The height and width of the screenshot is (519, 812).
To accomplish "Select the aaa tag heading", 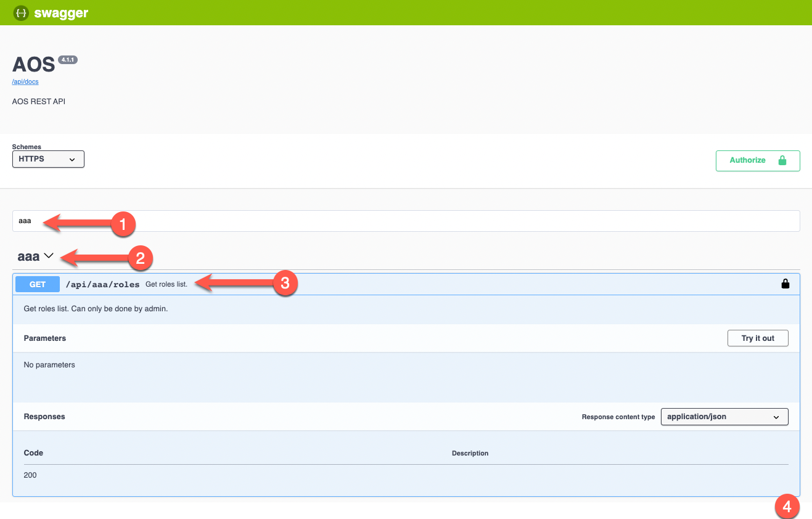I will 27,255.
